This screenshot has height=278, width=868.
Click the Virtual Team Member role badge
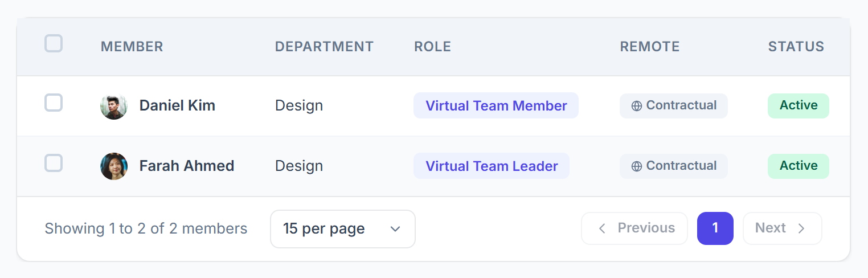(496, 105)
